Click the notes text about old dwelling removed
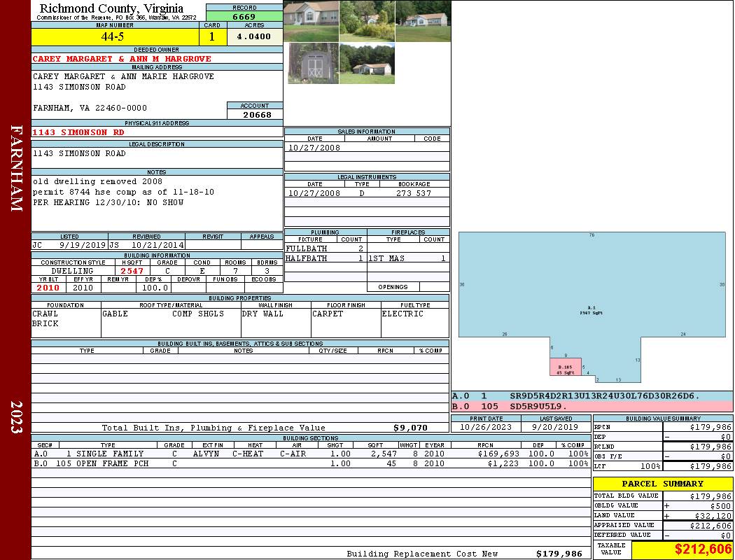 click(98, 181)
